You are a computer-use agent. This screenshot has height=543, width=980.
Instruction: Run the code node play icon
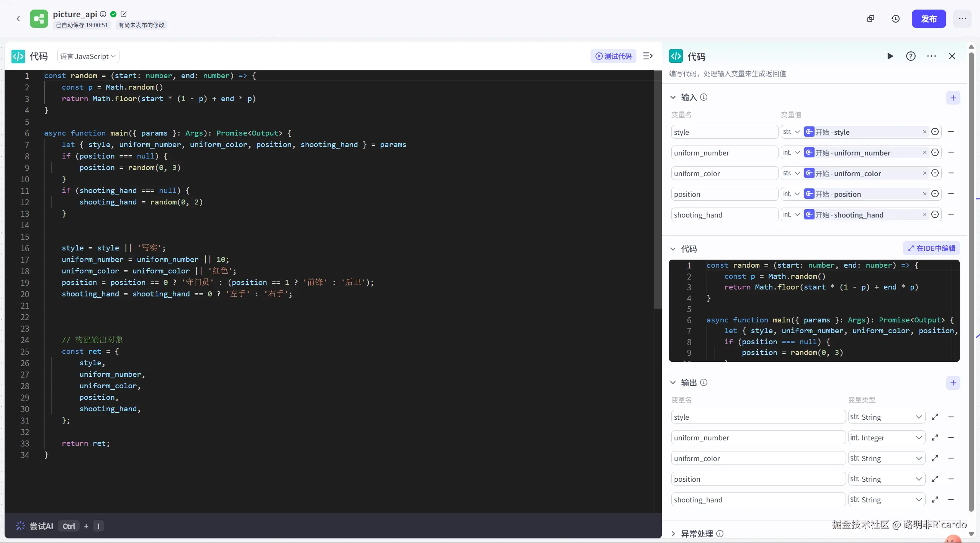[890, 56]
